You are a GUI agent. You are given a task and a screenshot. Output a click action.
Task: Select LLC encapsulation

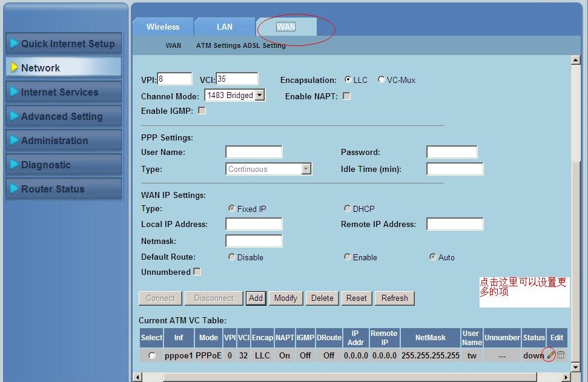pyautogui.click(x=348, y=79)
